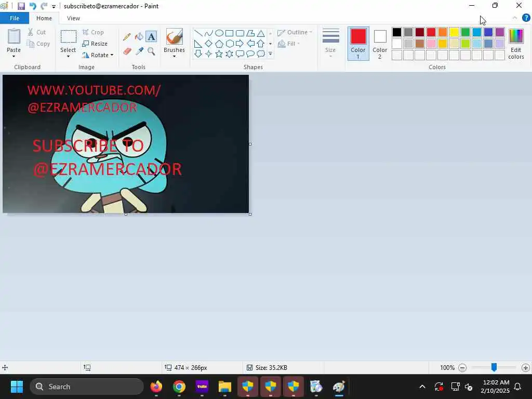Screen dimensions: 532x399
Task: Click the Paste clipboard icon
Action: point(14,36)
